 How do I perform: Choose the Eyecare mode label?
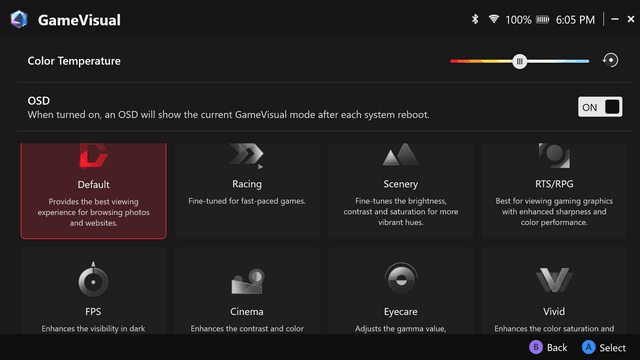(400, 312)
